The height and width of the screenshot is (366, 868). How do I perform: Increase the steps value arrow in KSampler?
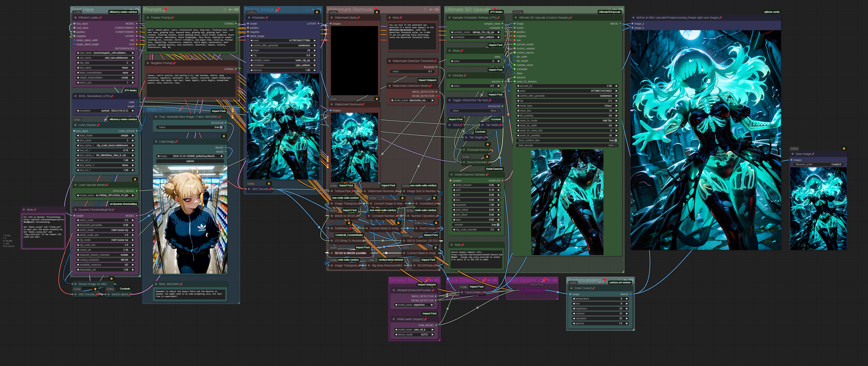coord(315,51)
